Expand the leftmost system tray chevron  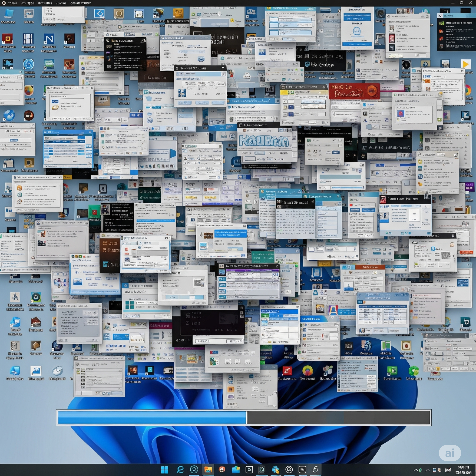coord(416,470)
